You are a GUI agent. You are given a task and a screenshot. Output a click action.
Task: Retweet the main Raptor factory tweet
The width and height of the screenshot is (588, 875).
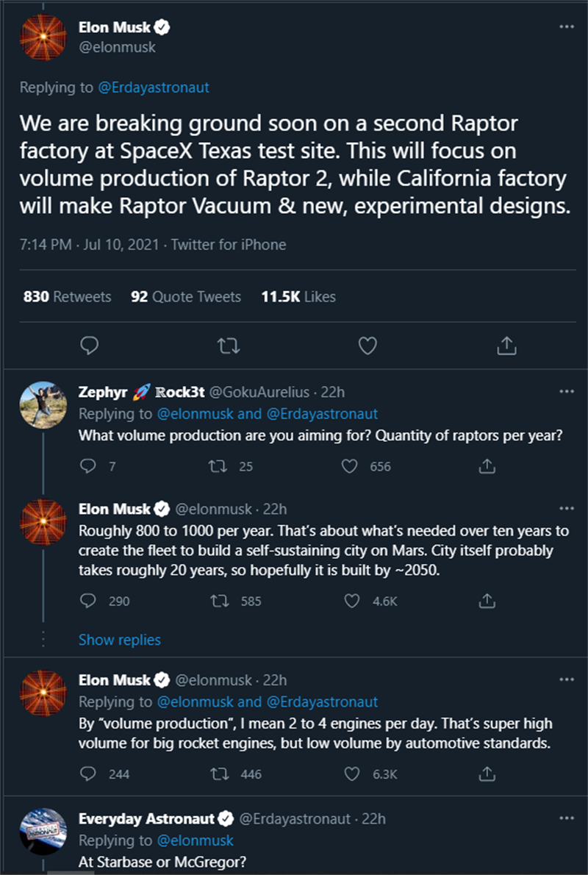(229, 345)
